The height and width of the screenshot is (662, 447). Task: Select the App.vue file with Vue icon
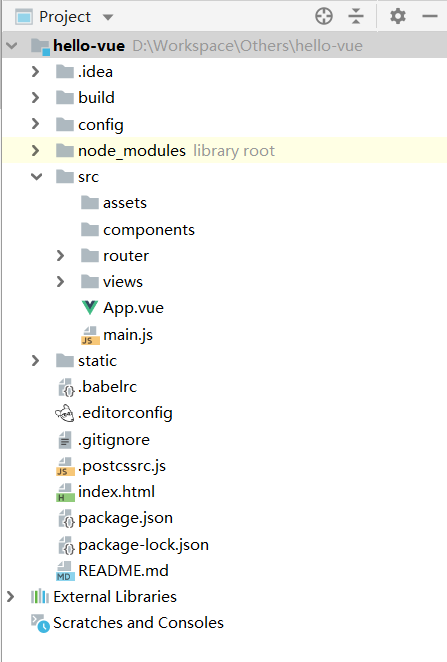[123, 308]
